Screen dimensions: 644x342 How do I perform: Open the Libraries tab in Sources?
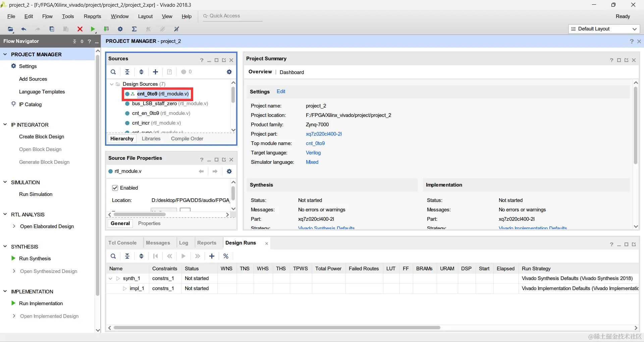(151, 139)
